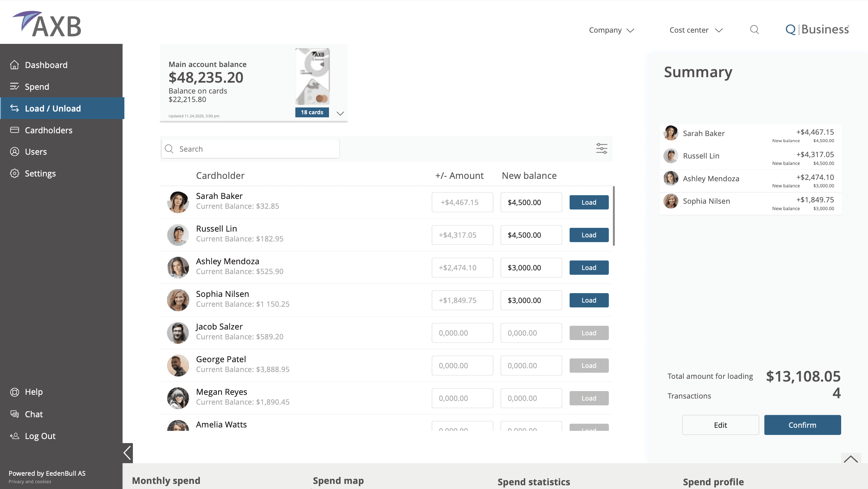Click the Chat icon in sidebar

point(14,414)
